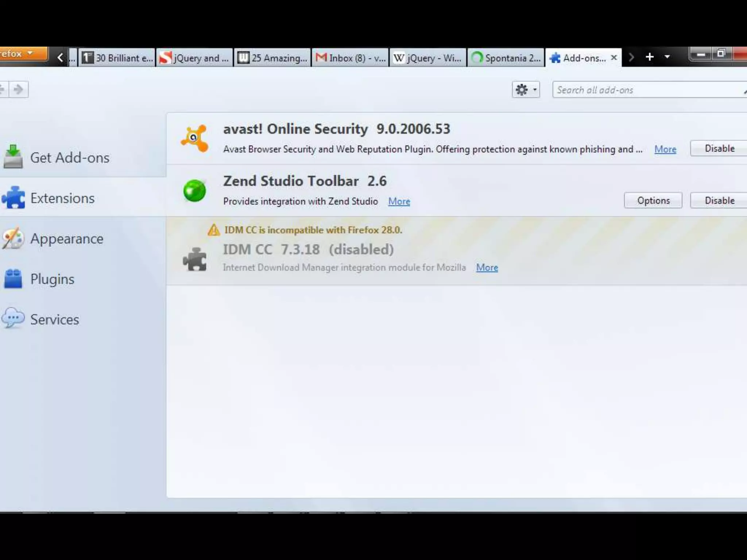Screen dimensions: 747x560
Task: Click the Plugins brick icon
Action: tap(13, 279)
